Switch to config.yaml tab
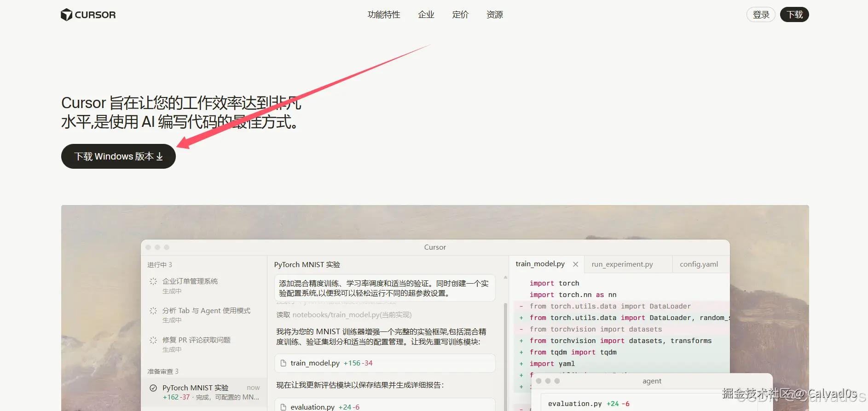 click(699, 264)
